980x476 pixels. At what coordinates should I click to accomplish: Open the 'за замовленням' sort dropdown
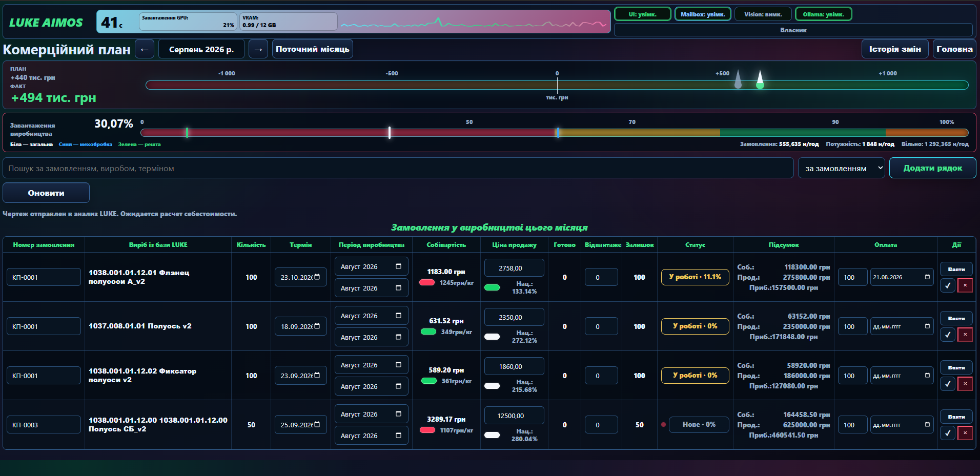pyautogui.click(x=842, y=168)
